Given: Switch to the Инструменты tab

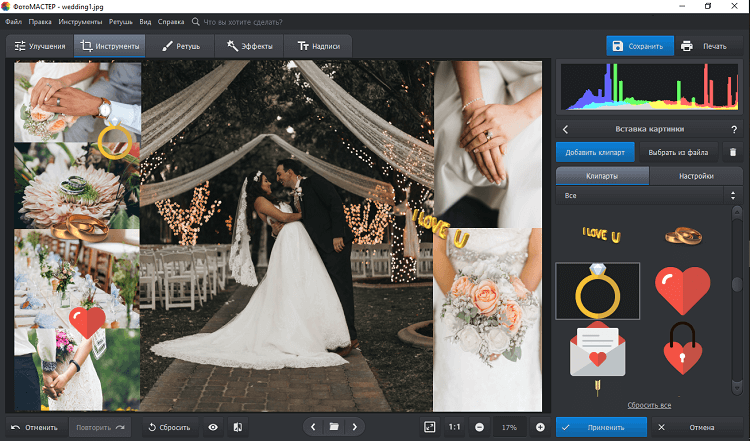Looking at the screenshot, I should [x=110, y=46].
